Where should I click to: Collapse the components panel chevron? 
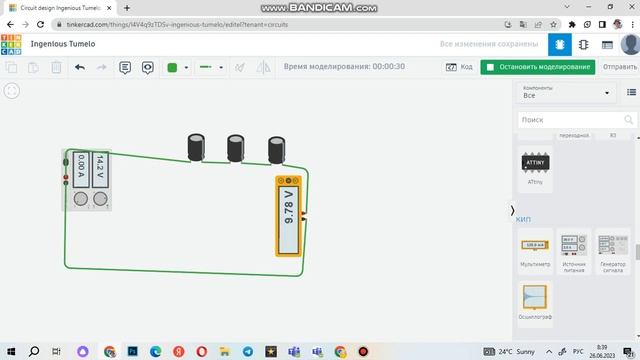(x=512, y=210)
